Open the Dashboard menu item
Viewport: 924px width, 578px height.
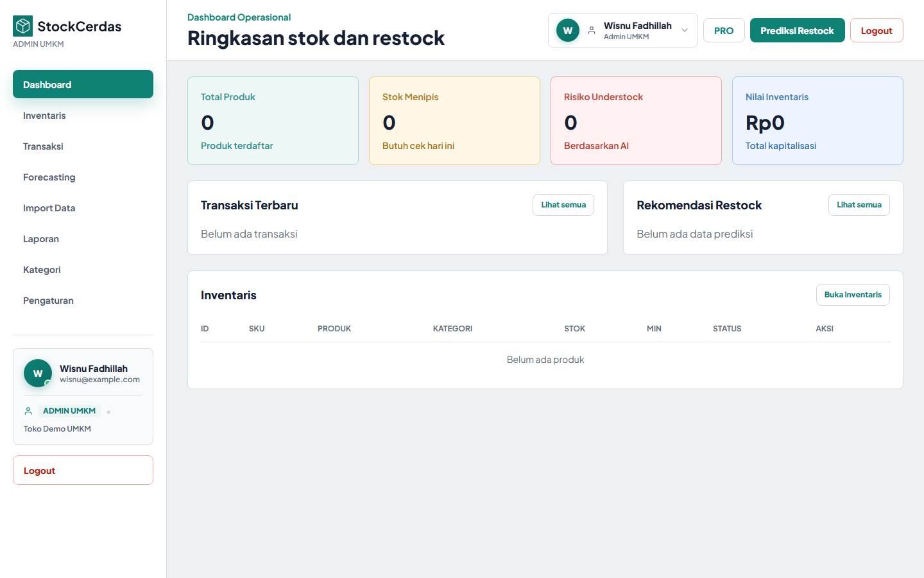coord(83,84)
